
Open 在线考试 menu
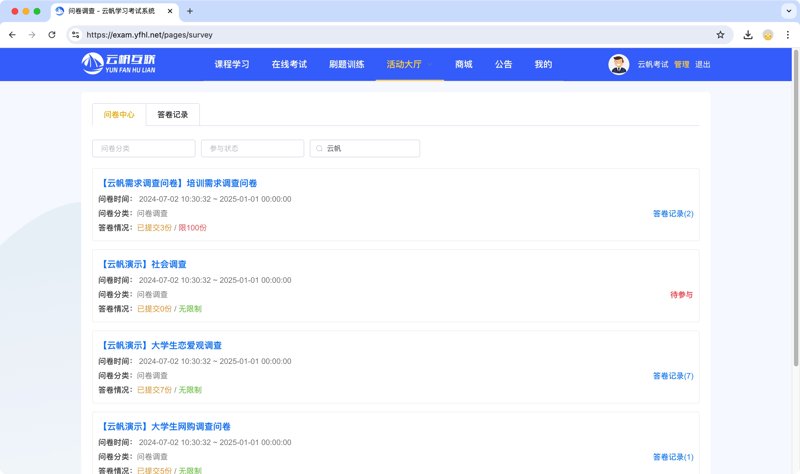[x=289, y=64]
